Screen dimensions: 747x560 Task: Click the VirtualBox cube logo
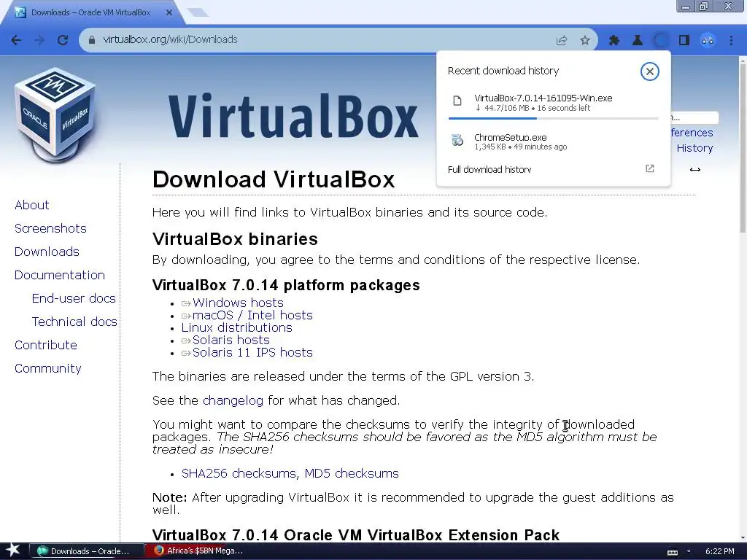coord(55,116)
